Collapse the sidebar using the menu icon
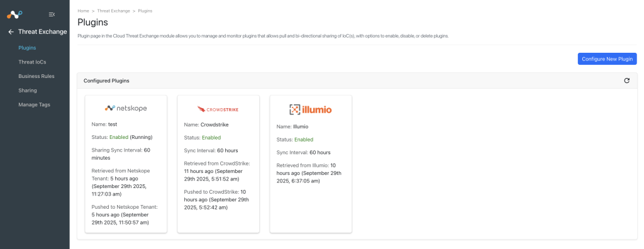The height and width of the screenshot is (249, 644). click(52, 14)
